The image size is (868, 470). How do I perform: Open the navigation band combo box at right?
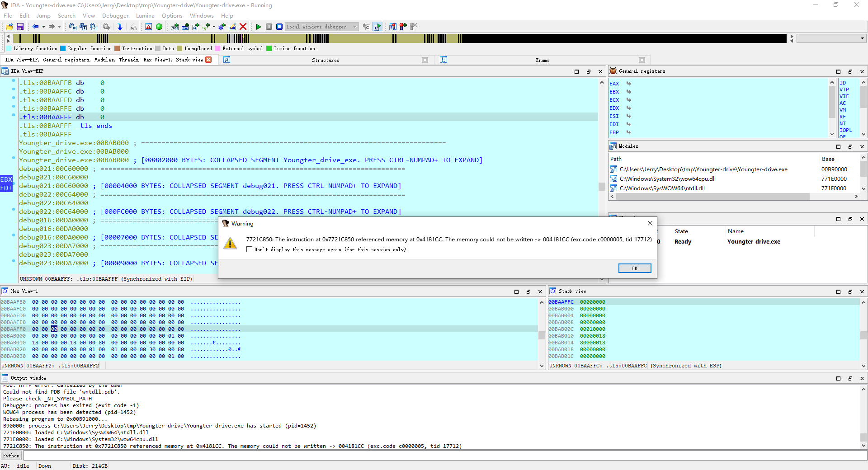tap(831, 38)
